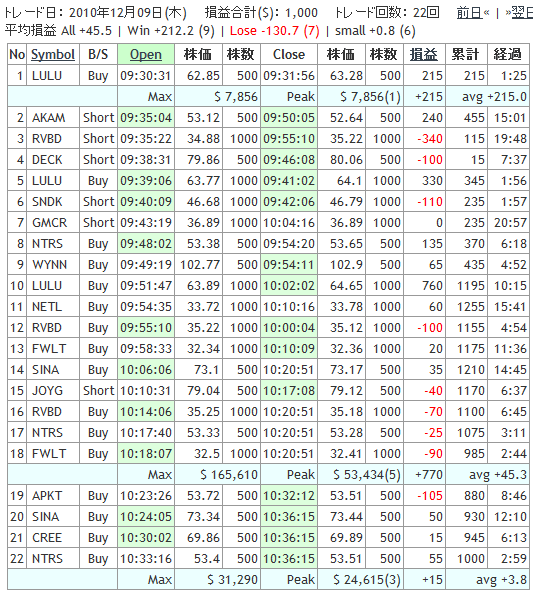The height and width of the screenshot is (593, 533).
Task: Click close time 09:55:10 in row 3
Action: click(289, 139)
